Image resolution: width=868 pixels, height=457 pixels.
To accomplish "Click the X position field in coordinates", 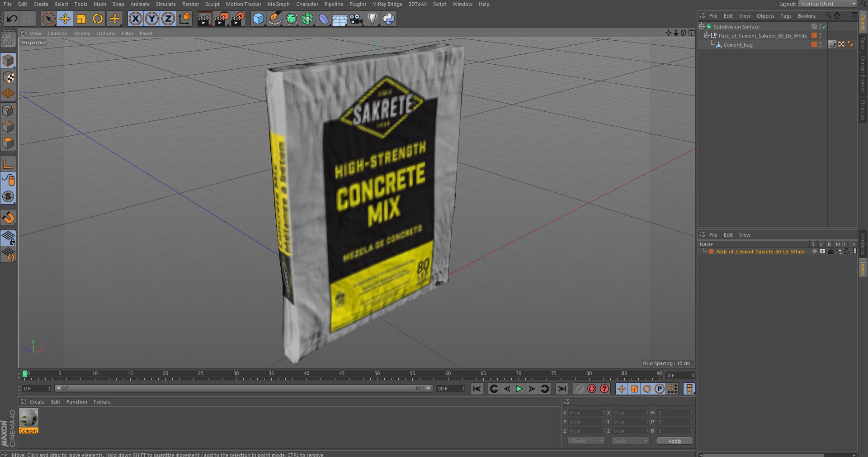I will tap(587, 413).
